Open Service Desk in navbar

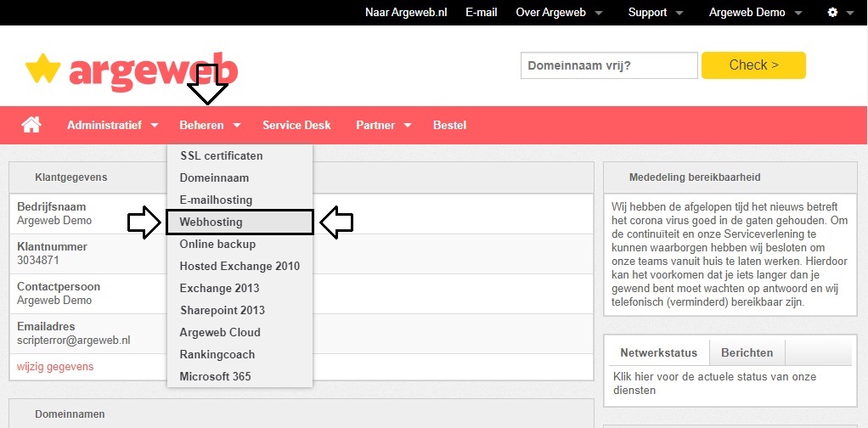(296, 125)
